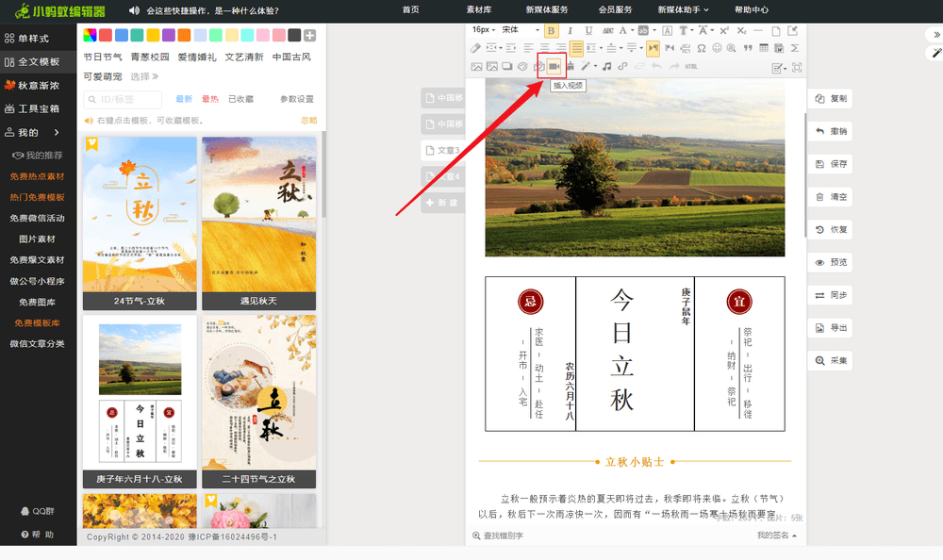
Task: Select the 文章3 article tab
Action: [442, 151]
